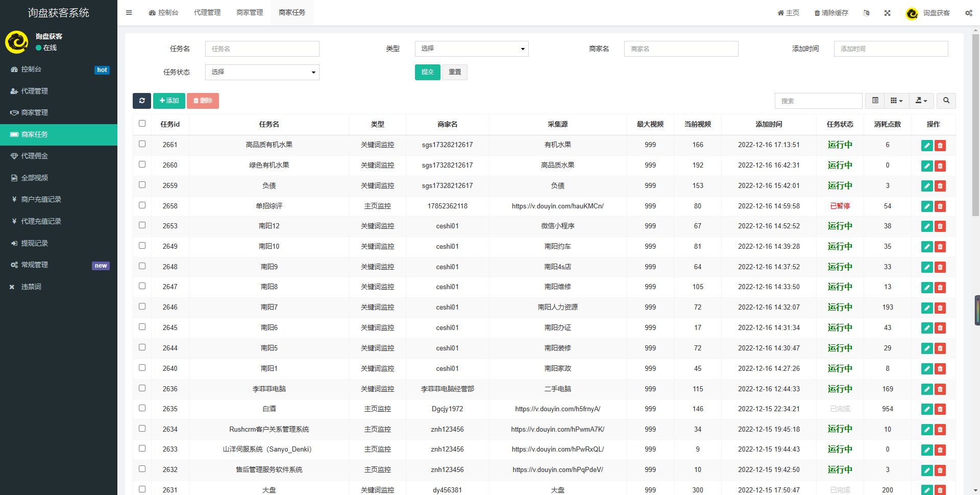This screenshot has width=980, height=495.
Task: Open settings gears icon at top right
Action: click(x=968, y=13)
